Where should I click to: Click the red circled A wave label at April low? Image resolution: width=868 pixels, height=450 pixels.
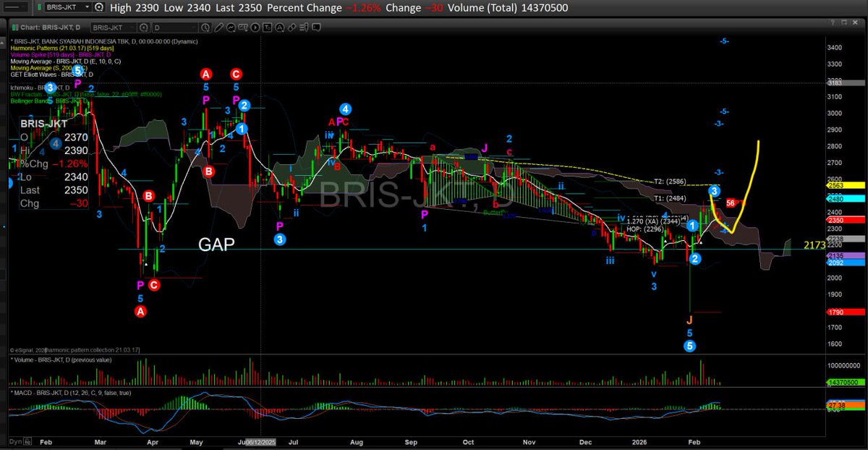point(140,312)
